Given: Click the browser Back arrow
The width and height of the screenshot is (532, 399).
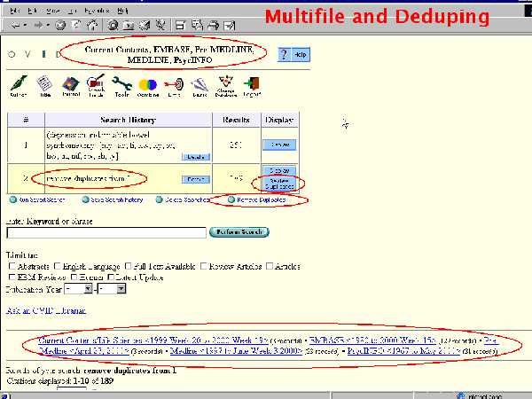Looking at the screenshot, I should tap(15, 25).
